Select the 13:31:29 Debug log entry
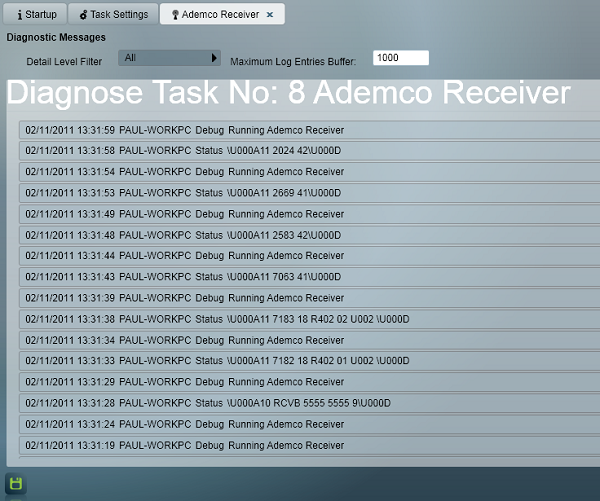Viewport: 600px width, 501px height. 309,382
